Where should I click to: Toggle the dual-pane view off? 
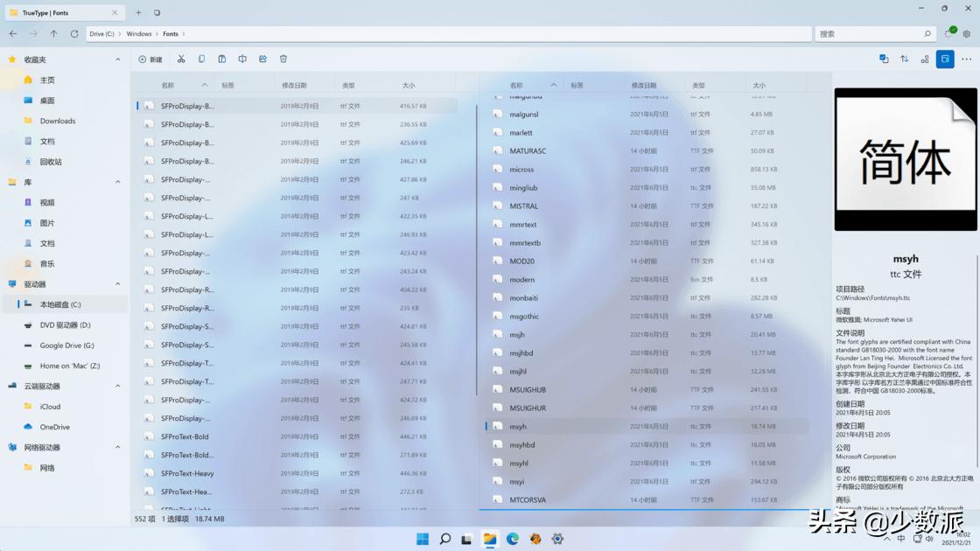(x=946, y=59)
